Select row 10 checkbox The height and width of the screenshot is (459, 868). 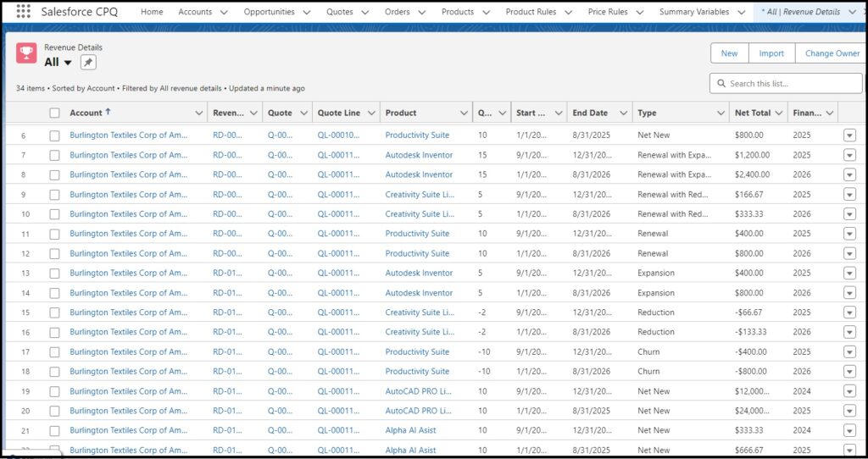[54, 214]
